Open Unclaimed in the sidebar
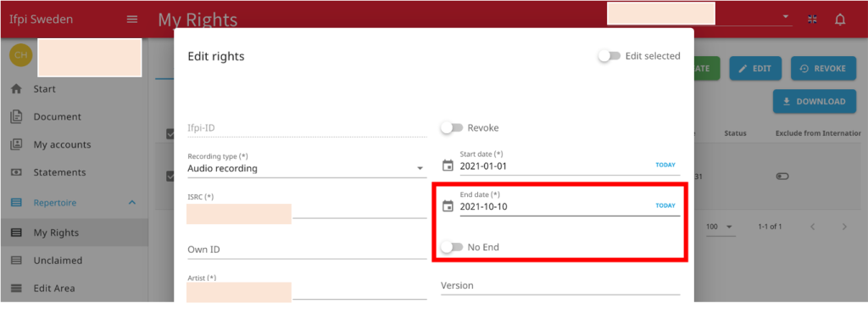 click(58, 261)
